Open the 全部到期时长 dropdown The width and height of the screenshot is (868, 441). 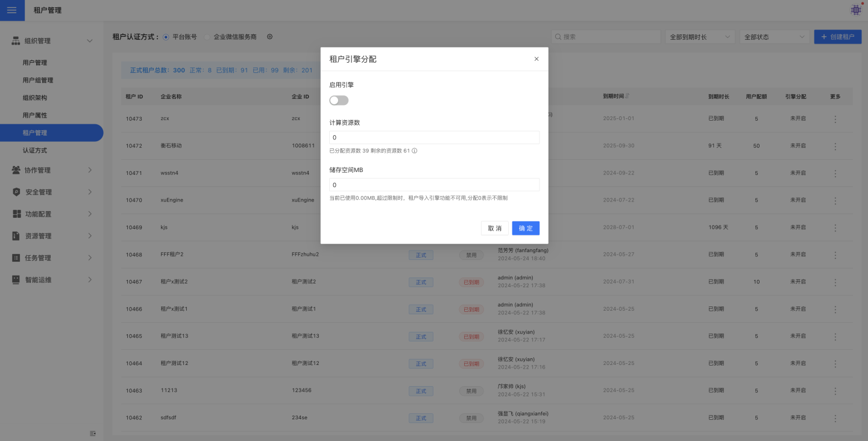(699, 37)
